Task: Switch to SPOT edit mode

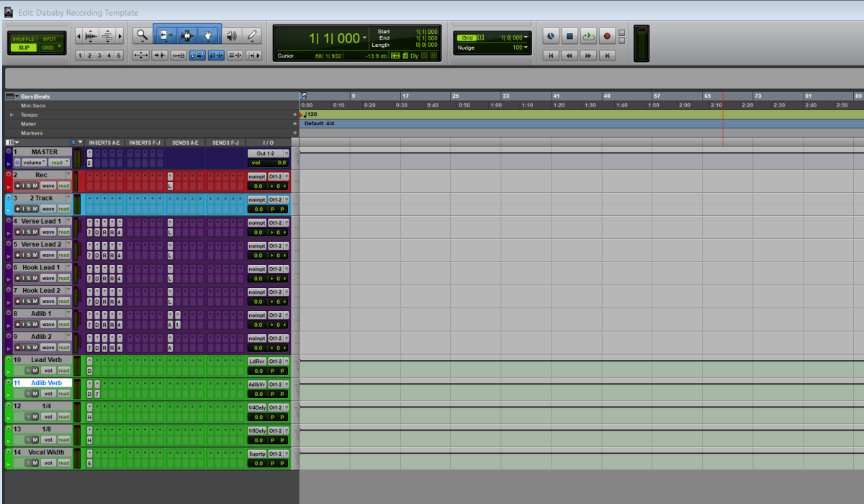Action: (50, 38)
